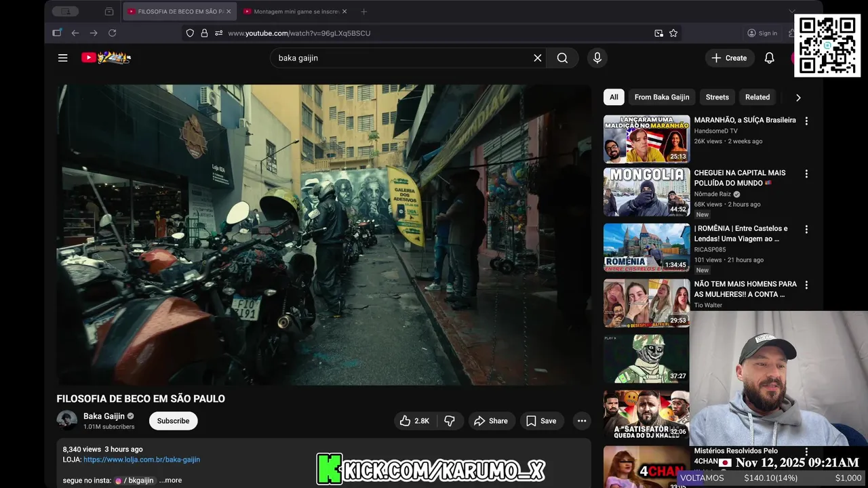Select the All filter chip
This screenshot has height=488, width=868.
point(614,97)
